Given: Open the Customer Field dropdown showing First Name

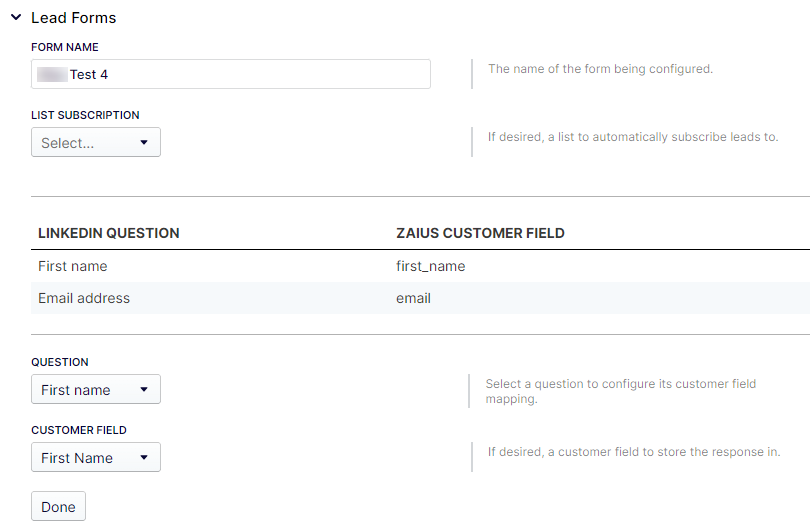Looking at the screenshot, I should (96, 458).
